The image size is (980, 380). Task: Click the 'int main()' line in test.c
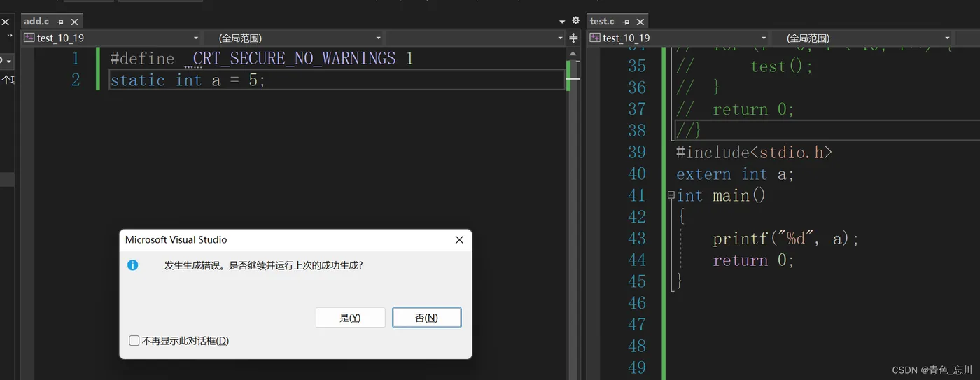coord(722,196)
